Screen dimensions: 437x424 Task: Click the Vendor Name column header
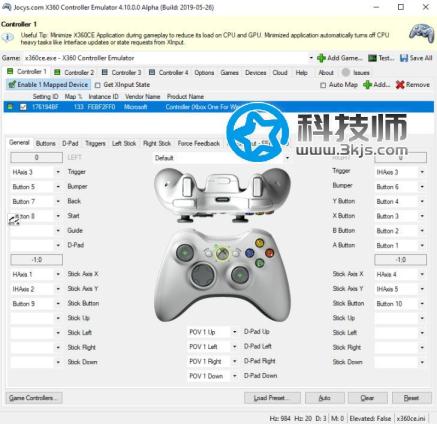pos(143,97)
